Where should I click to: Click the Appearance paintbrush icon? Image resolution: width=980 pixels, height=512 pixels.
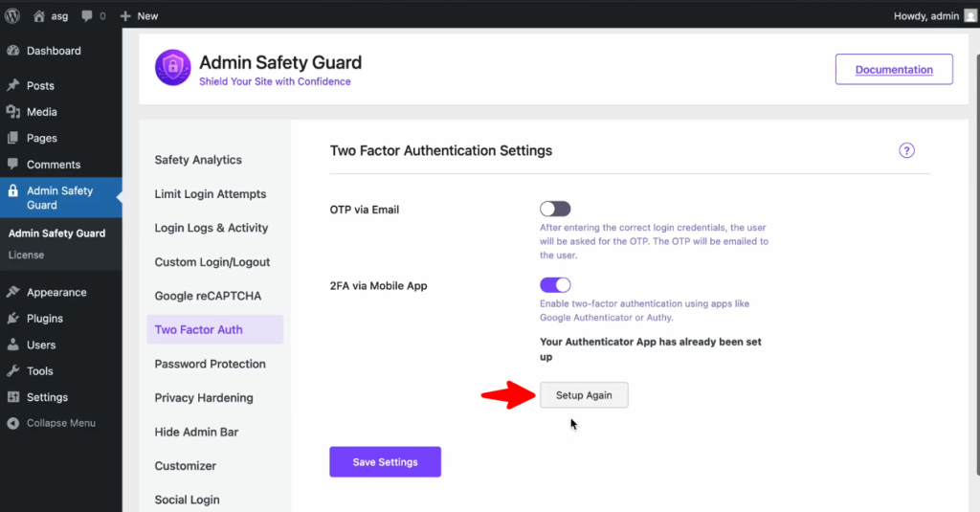13,293
